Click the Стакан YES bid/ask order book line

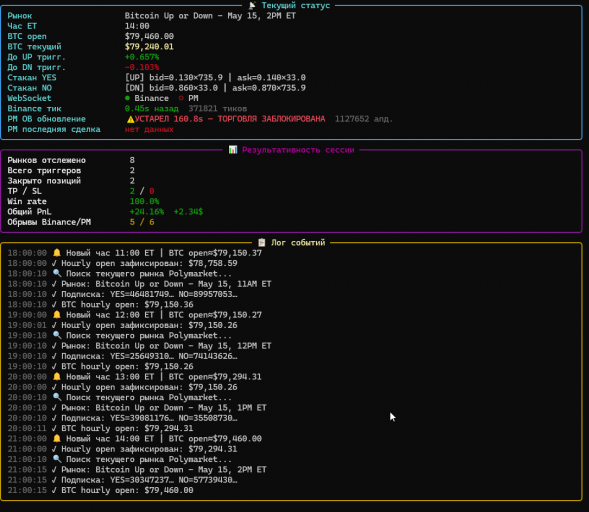pos(215,78)
